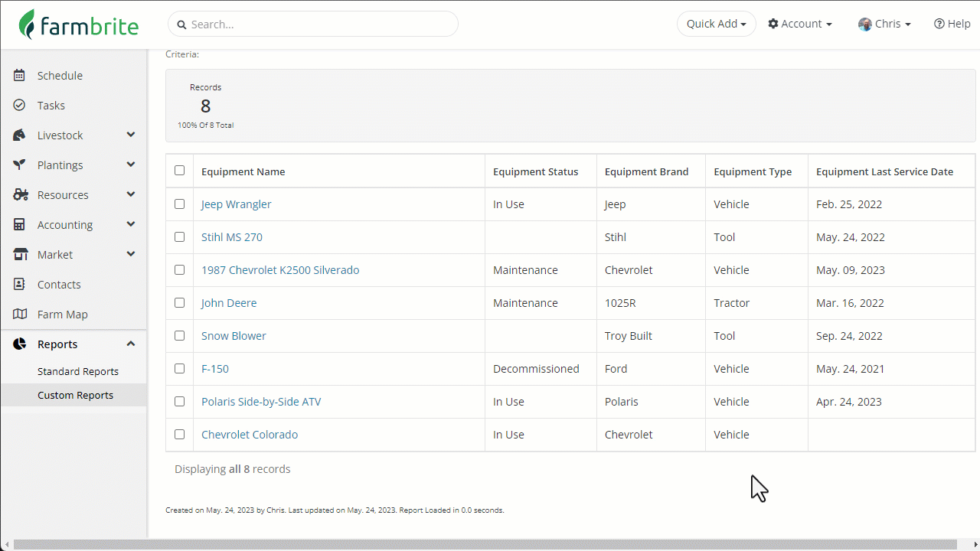The width and height of the screenshot is (980, 551).
Task: Click the Livestock horse icon
Action: point(20,135)
